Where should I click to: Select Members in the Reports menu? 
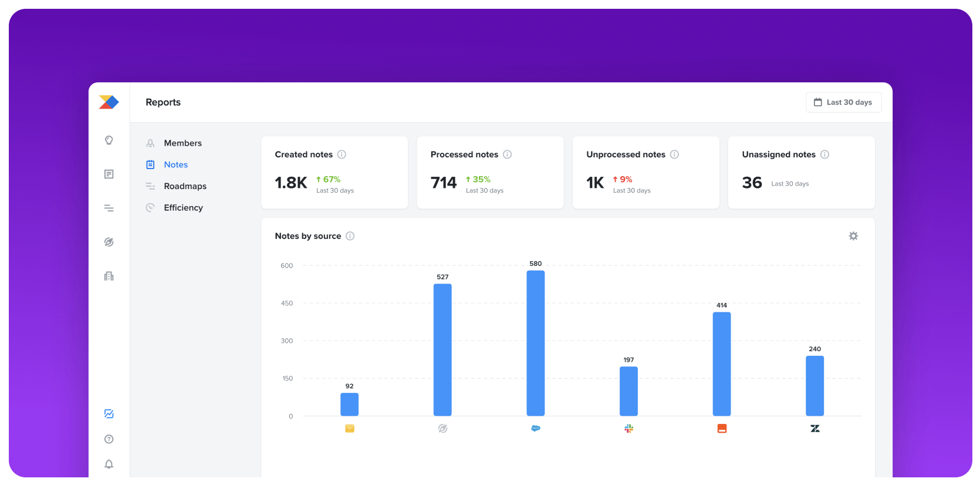[174, 143]
